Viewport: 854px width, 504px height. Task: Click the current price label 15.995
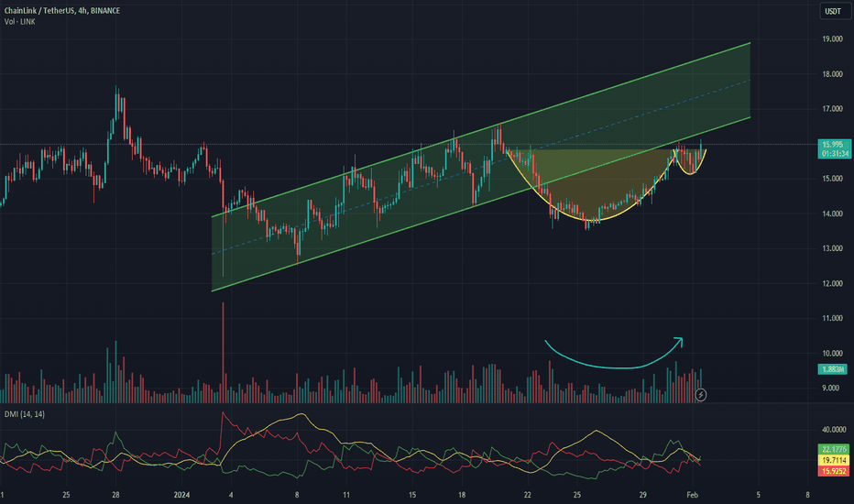(x=833, y=145)
